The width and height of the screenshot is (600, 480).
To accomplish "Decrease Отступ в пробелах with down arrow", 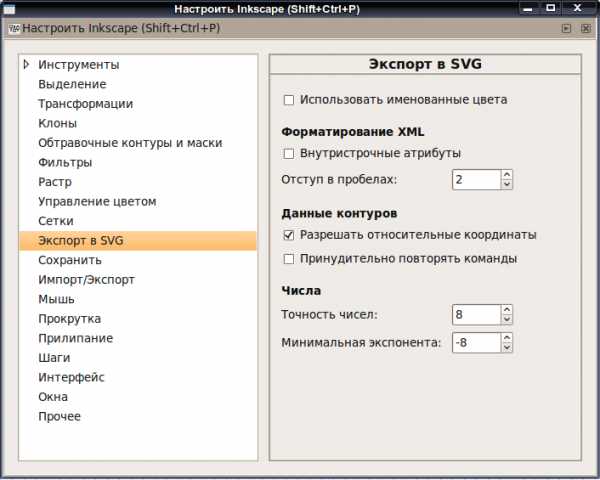I will 507,184.
